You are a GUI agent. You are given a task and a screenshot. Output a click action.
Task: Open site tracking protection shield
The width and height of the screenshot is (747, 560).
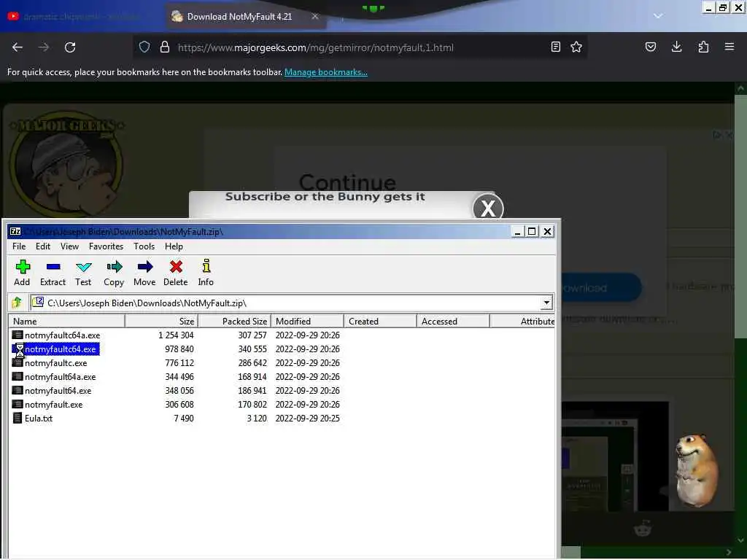(x=144, y=47)
